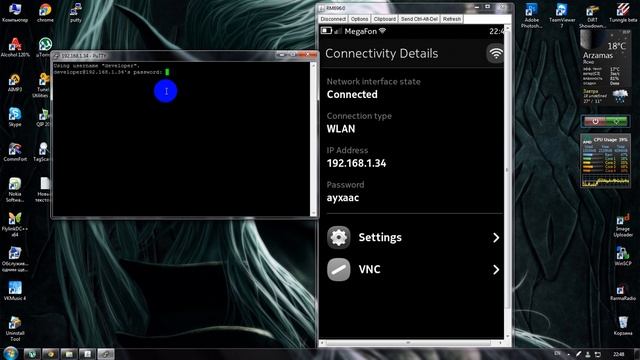
Task: Click Clipboard in the VNC viewer toolbar
Action: [x=384, y=19]
